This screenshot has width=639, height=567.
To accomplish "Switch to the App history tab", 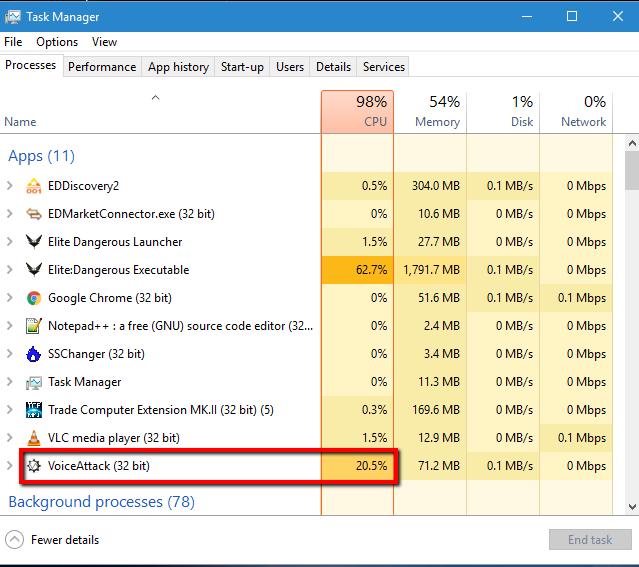I will [x=178, y=67].
